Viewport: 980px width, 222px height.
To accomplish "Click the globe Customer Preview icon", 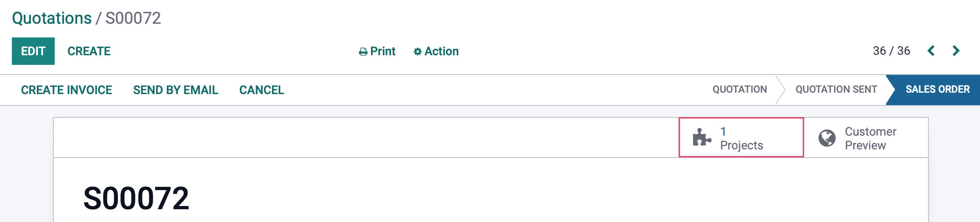I will 827,138.
